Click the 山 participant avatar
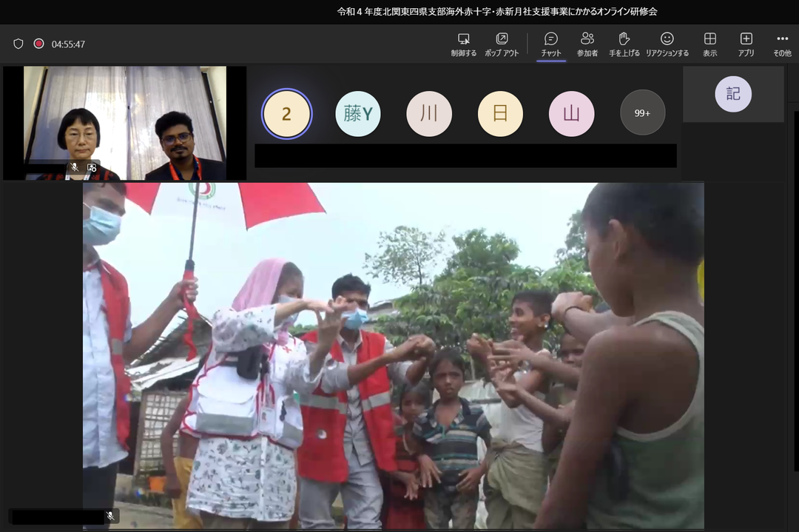The height and width of the screenshot is (532, 799). (571, 114)
